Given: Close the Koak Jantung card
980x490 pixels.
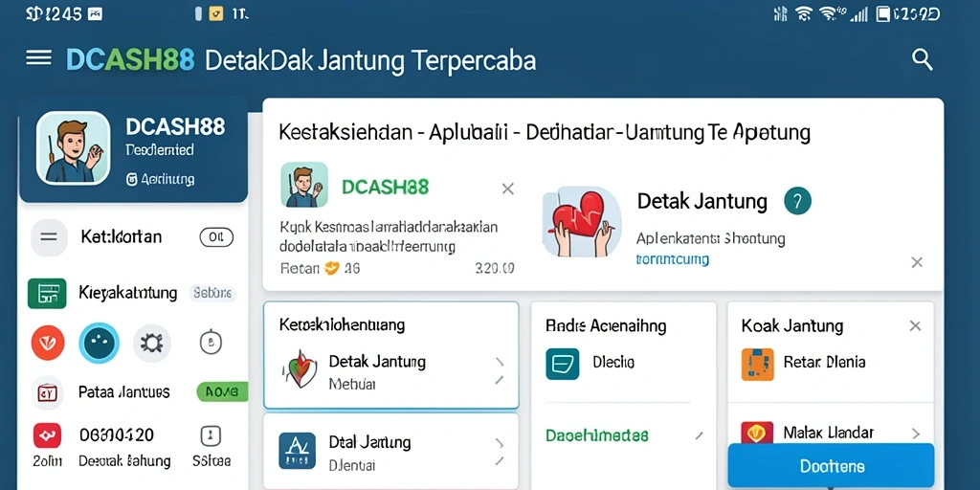Looking at the screenshot, I should (x=915, y=325).
